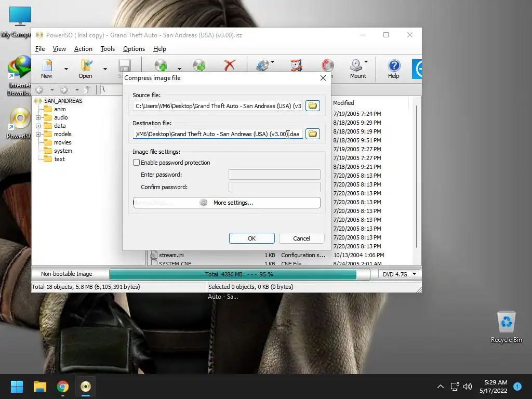Click the Copy disc toolbar icon
Viewport: 532px width, 399px height.
262,65
